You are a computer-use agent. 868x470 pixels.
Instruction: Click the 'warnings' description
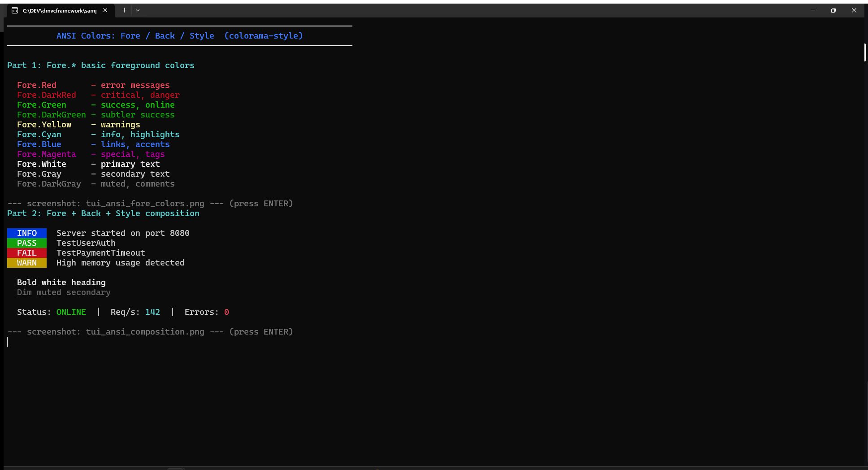(x=121, y=125)
